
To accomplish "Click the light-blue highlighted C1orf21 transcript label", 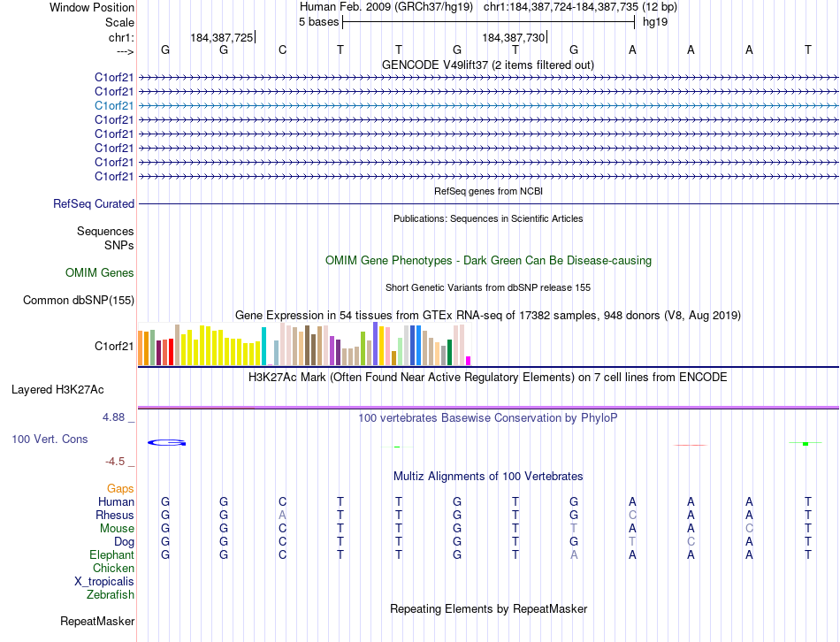I will [114, 105].
